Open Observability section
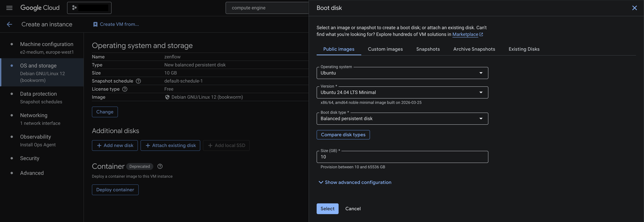 click(42, 140)
